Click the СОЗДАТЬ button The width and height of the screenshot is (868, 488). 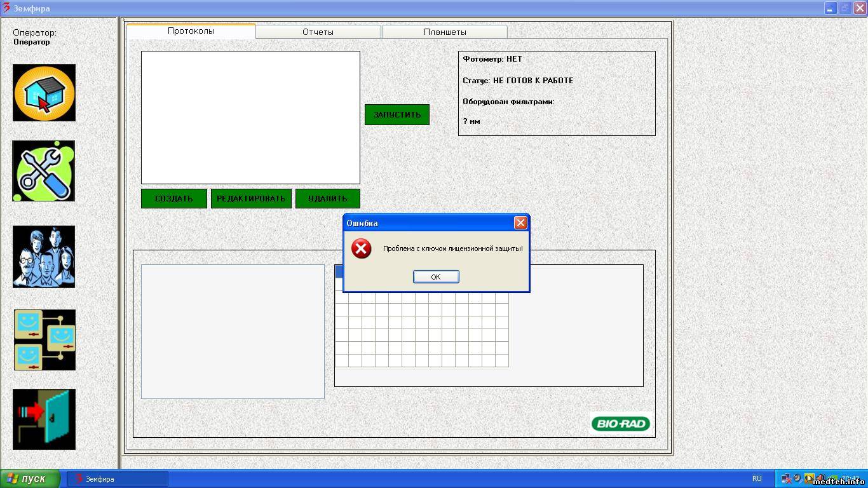tap(173, 199)
